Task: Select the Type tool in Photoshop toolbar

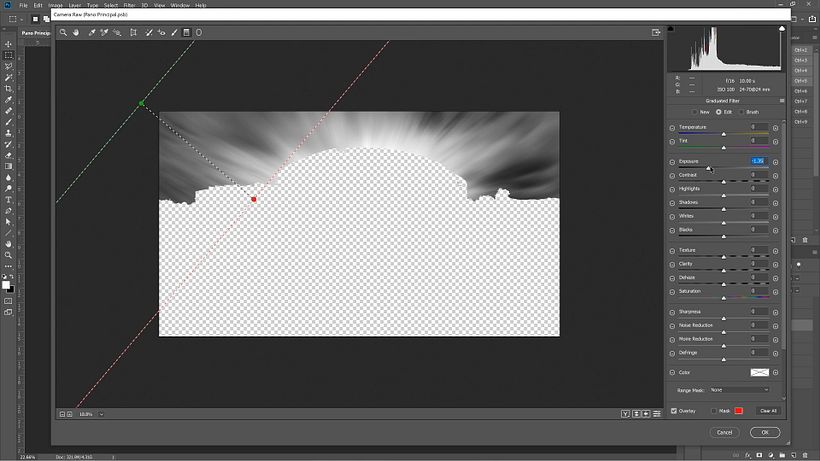Action: 8,200
